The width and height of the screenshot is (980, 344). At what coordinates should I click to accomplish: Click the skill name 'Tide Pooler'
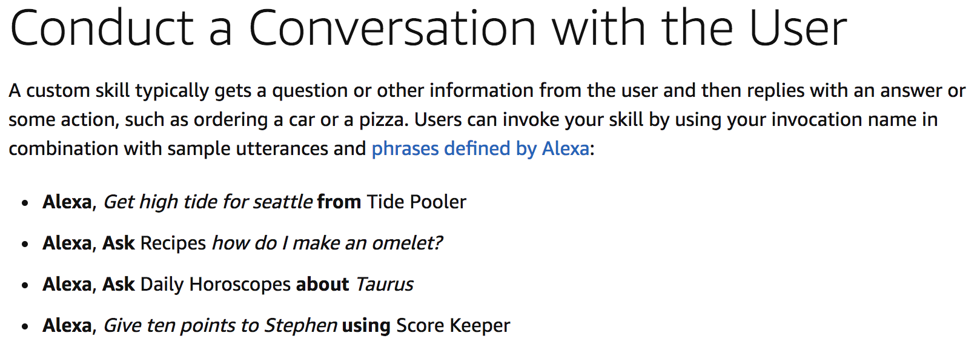click(417, 202)
